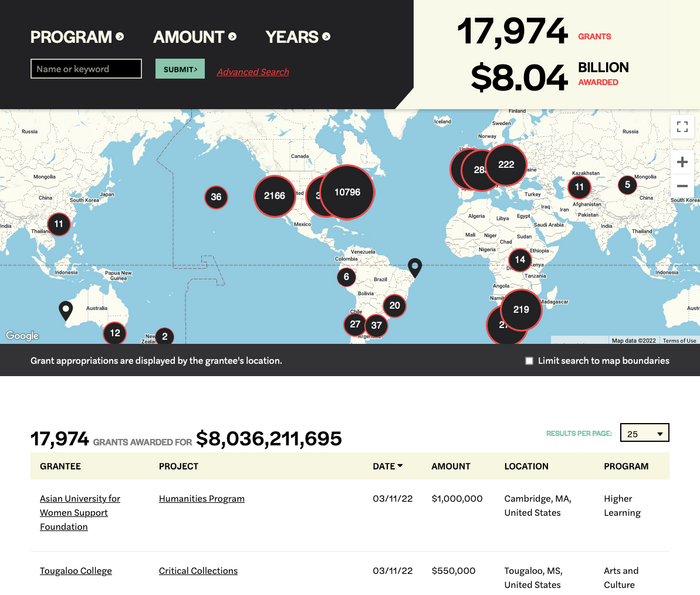
Task: Open the 10796 grants cluster marker
Action: coord(347,192)
